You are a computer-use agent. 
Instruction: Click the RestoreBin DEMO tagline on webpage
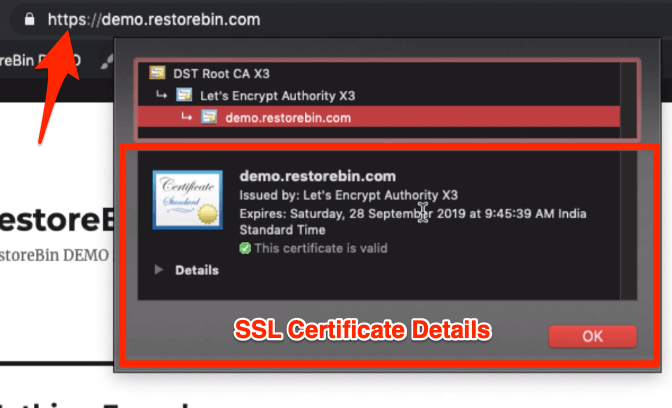coord(54,255)
